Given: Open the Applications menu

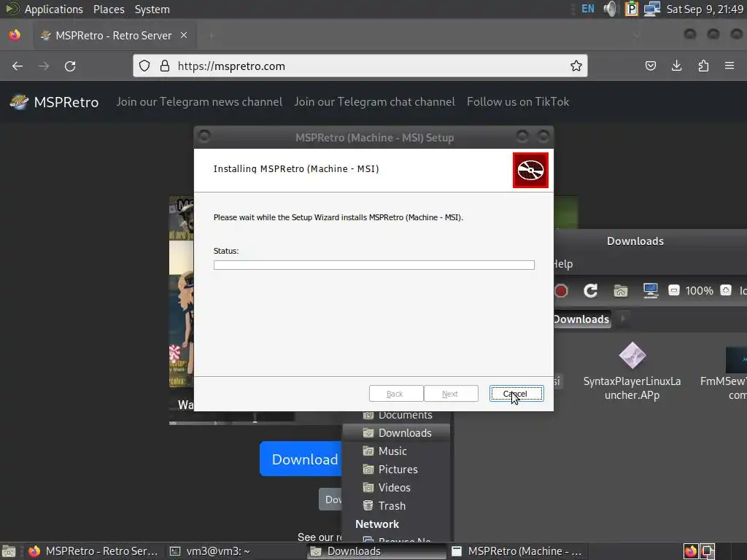Looking at the screenshot, I should 53,9.
